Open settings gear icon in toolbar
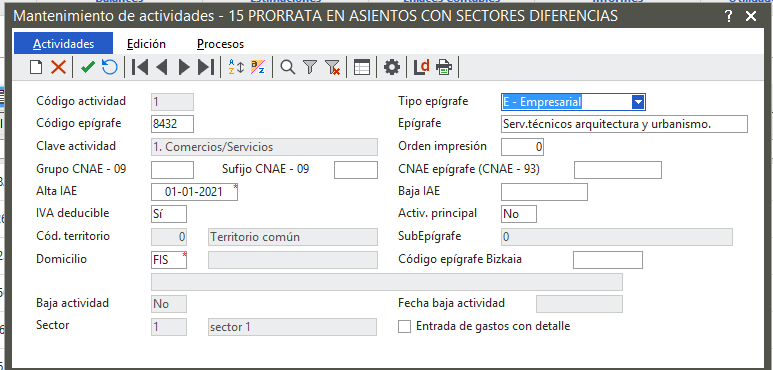 (x=392, y=67)
